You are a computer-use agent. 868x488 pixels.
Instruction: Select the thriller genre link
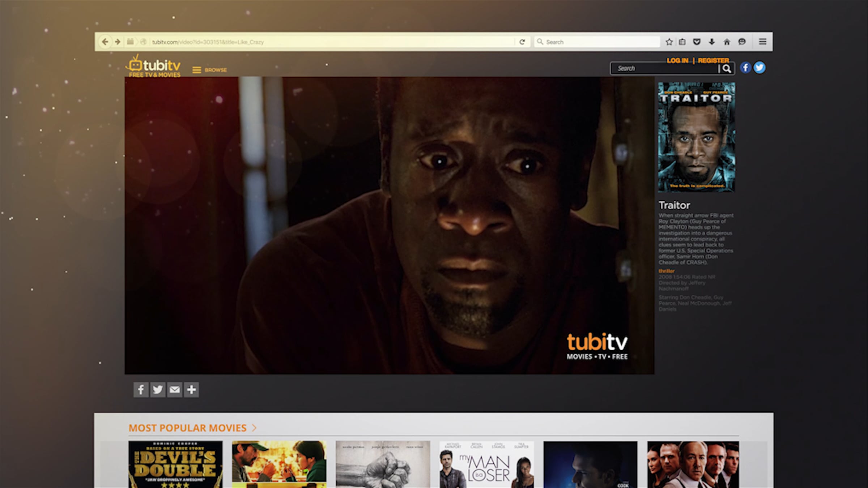coord(667,271)
